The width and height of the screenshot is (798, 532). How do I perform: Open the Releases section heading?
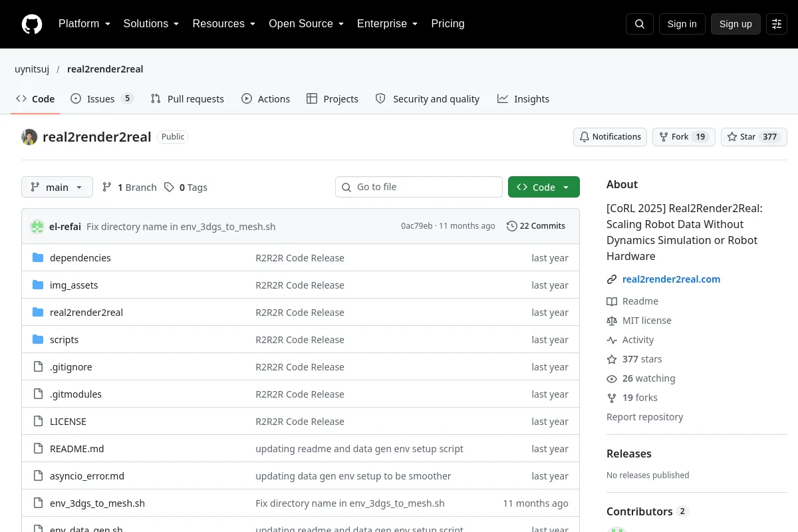(x=629, y=454)
